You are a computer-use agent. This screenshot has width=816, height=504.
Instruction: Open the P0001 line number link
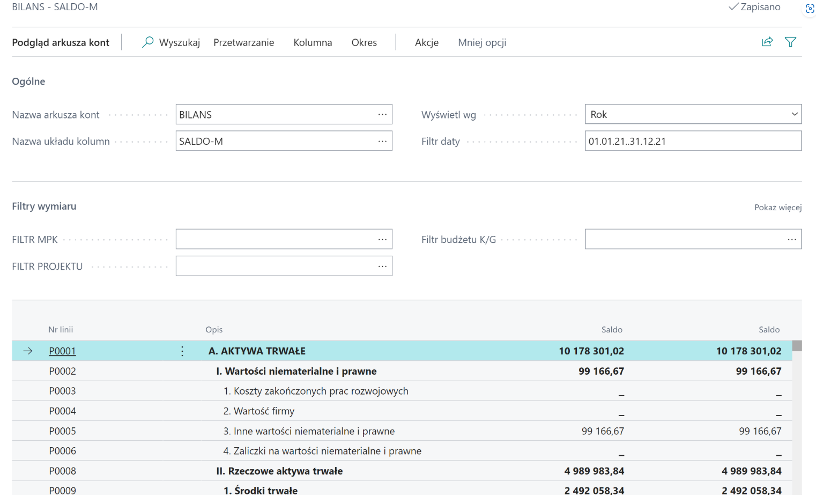(62, 351)
